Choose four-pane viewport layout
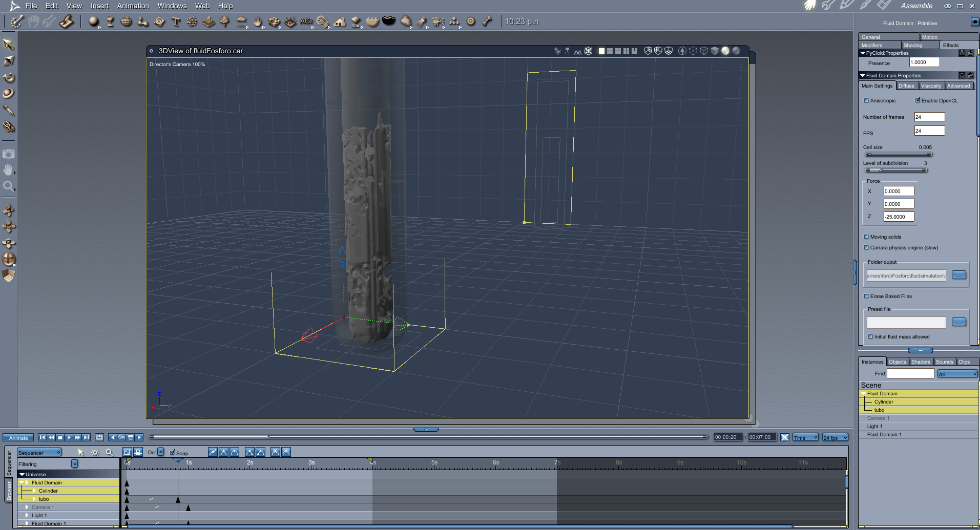980x530 pixels. click(626, 51)
